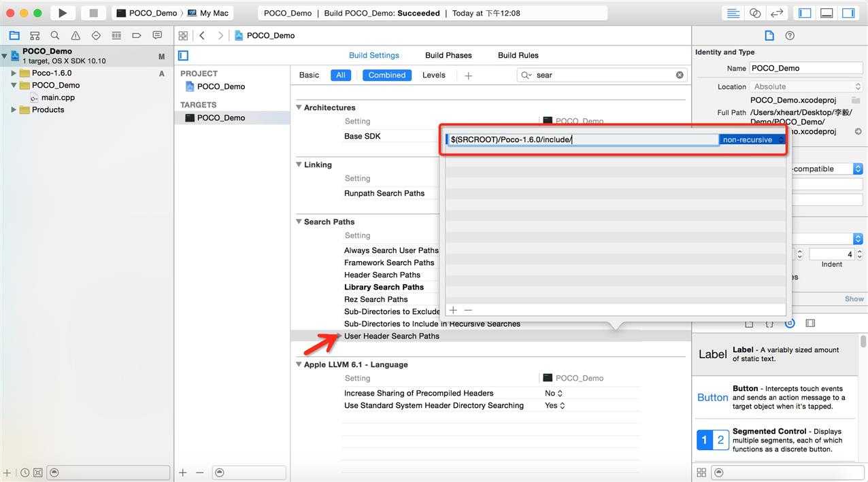The width and height of the screenshot is (868, 482).
Task: Hide the project and targets list
Action: [x=183, y=55]
